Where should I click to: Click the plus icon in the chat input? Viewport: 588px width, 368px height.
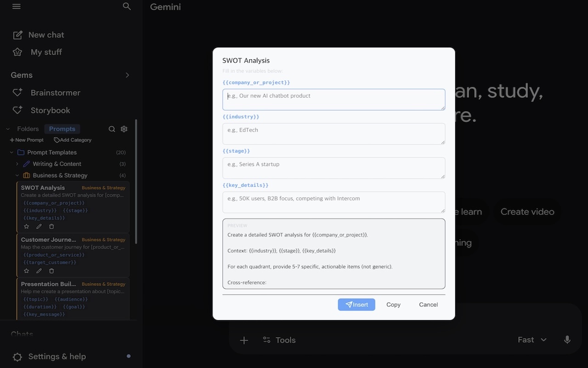click(244, 340)
